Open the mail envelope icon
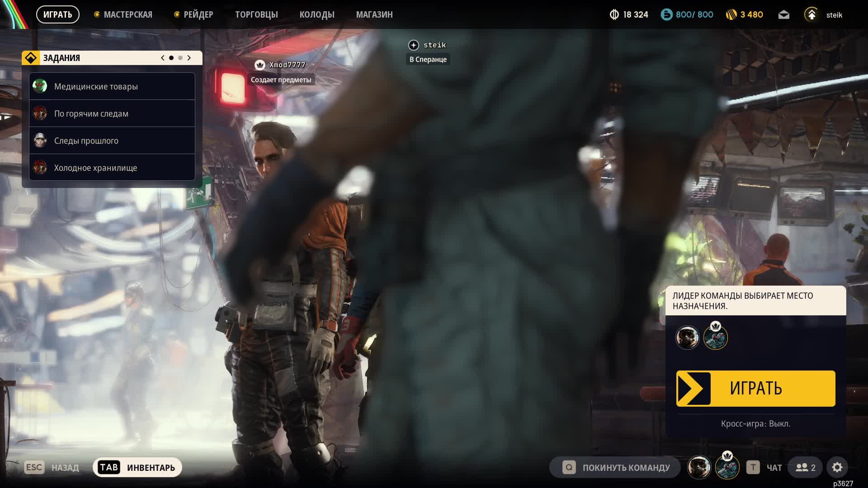Image resolution: width=868 pixels, height=488 pixels. tap(783, 15)
